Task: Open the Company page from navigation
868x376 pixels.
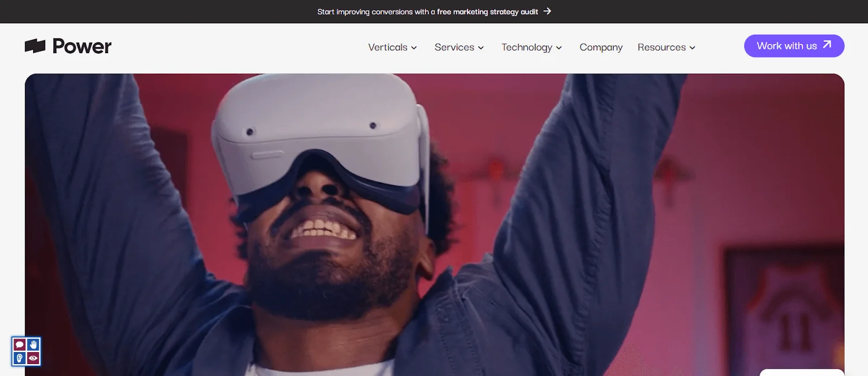Action: [x=601, y=47]
